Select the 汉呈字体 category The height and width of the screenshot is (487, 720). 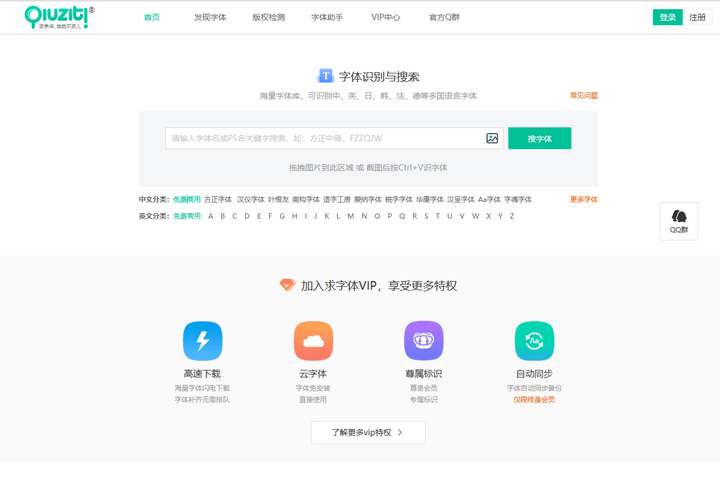(x=461, y=199)
